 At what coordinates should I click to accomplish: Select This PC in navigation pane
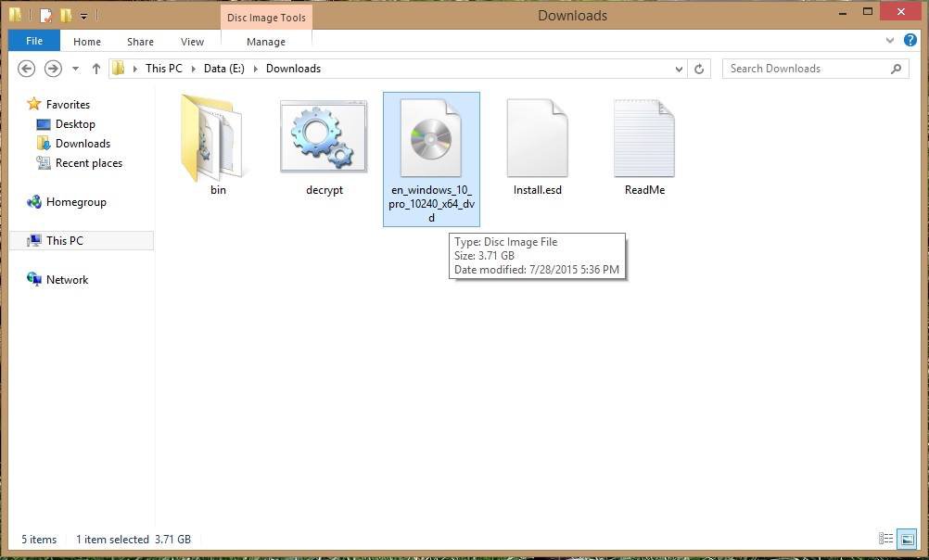pyautogui.click(x=82, y=240)
